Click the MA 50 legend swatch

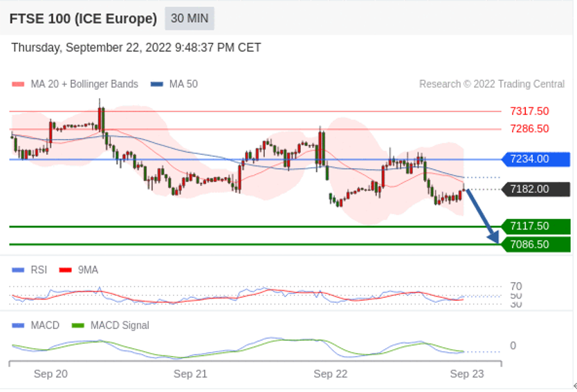[x=157, y=84]
